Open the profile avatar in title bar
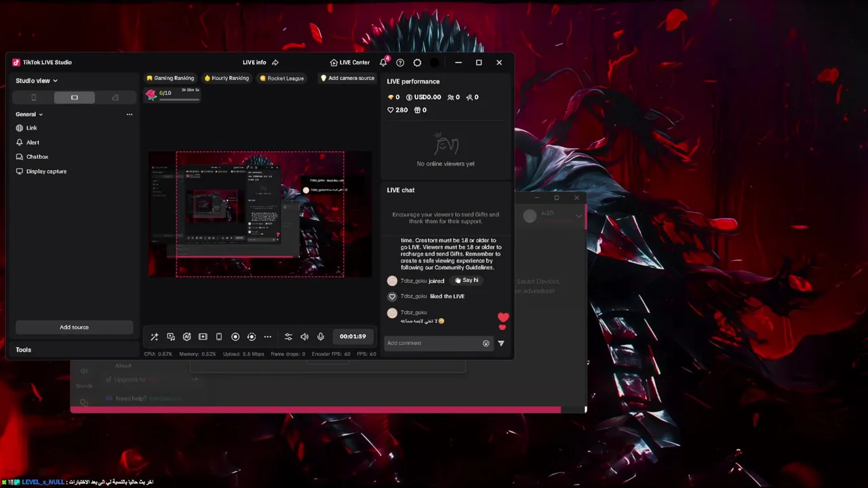The width and height of the screenshot is (868, 488). 435,62
